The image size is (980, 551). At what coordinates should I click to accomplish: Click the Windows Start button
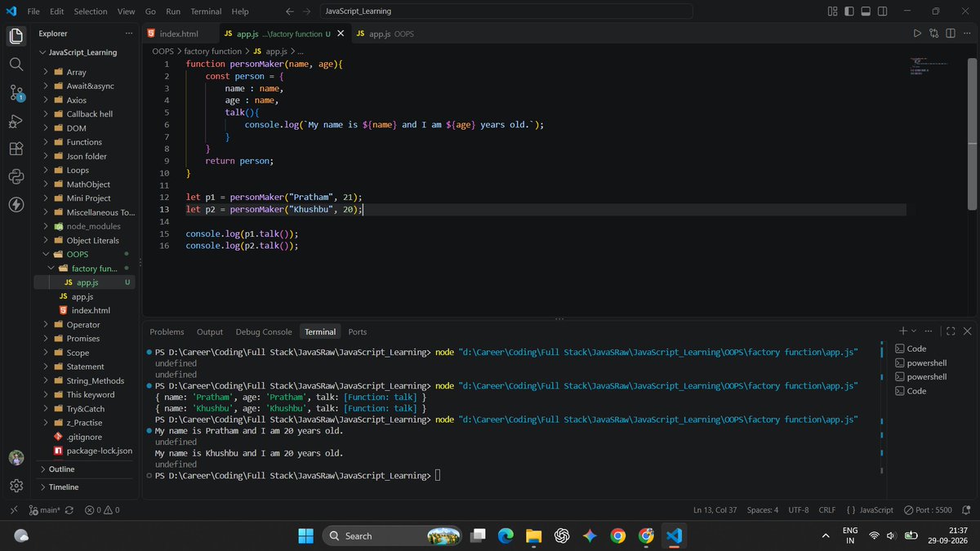pos(305,535)
